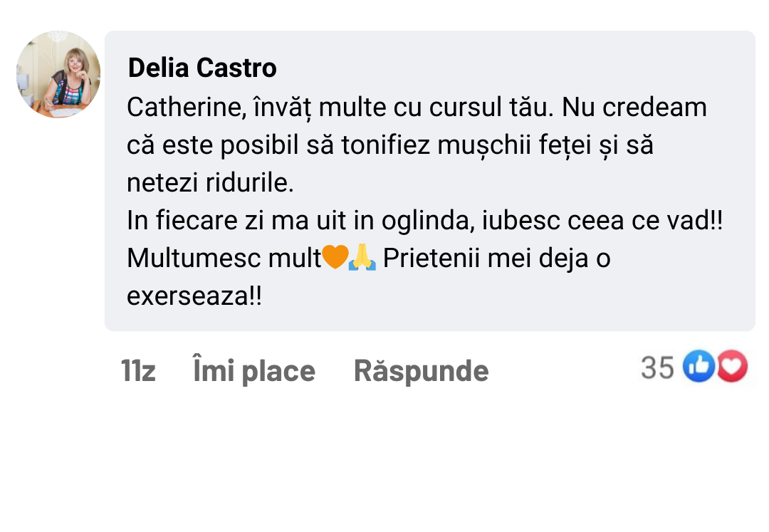
Task: Click the "11z" comment timestamp
Action: pos(138,371)
